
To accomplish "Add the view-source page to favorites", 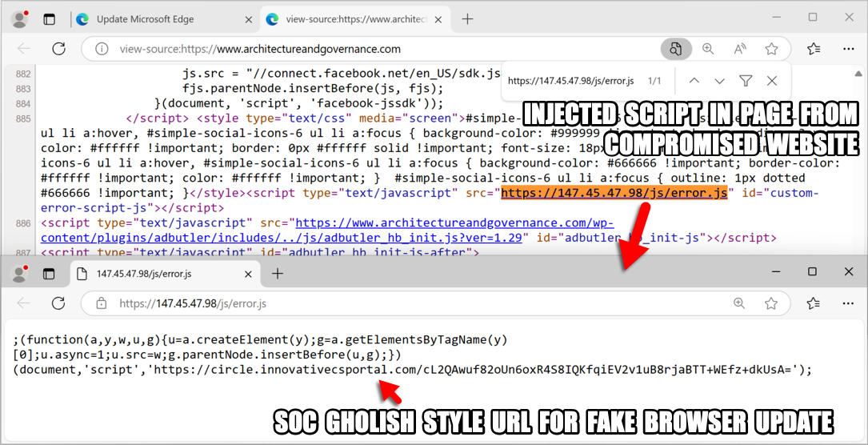I will click(772, 49).
